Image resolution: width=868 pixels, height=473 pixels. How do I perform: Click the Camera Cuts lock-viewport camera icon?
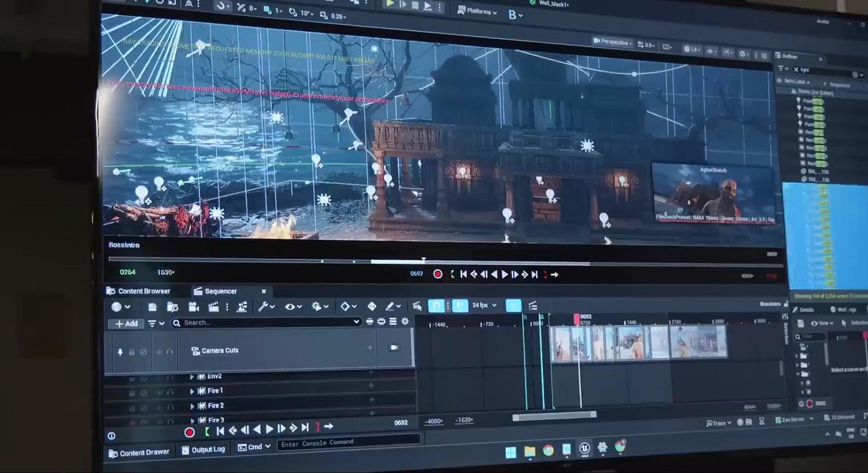pyautogui.click(x=394, y=348)
